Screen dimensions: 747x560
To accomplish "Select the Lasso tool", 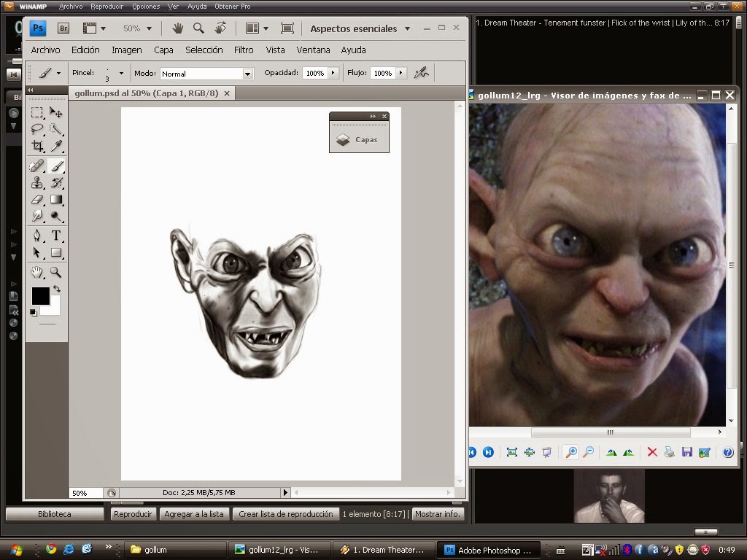I will [37, 129].
